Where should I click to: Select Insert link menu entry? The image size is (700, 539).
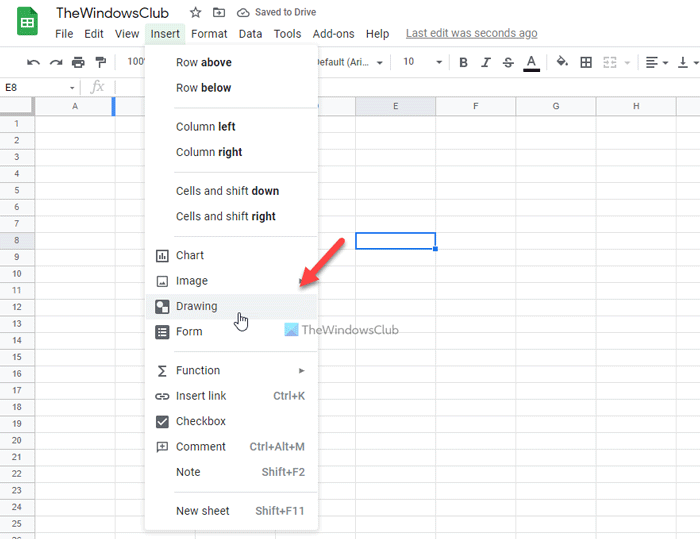pos(231,396)
